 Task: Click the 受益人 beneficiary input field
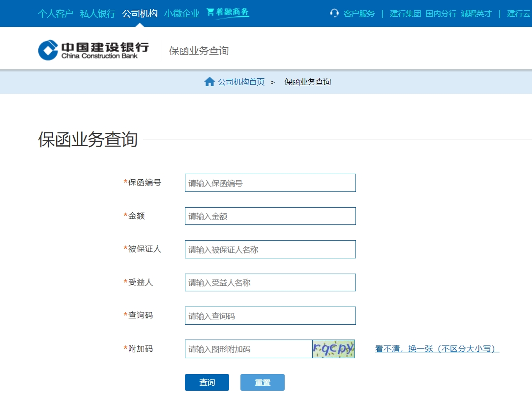[269, 282]
